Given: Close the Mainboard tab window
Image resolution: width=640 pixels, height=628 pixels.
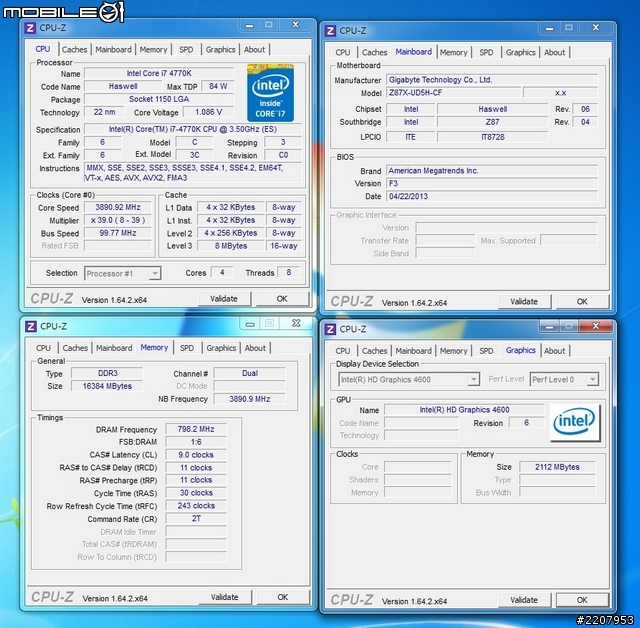Looking at the screenshot, I should click(596, 28).
